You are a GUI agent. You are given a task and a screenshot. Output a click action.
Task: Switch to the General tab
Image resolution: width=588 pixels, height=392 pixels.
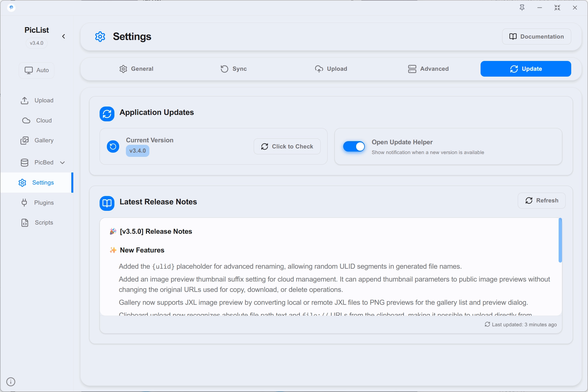click(136, 69)
